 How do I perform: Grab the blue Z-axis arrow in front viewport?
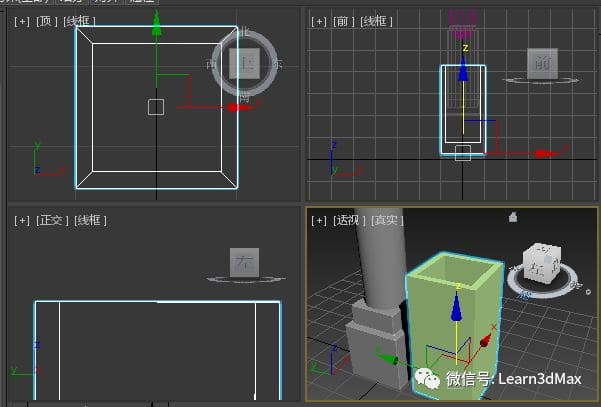pos(463,69)
